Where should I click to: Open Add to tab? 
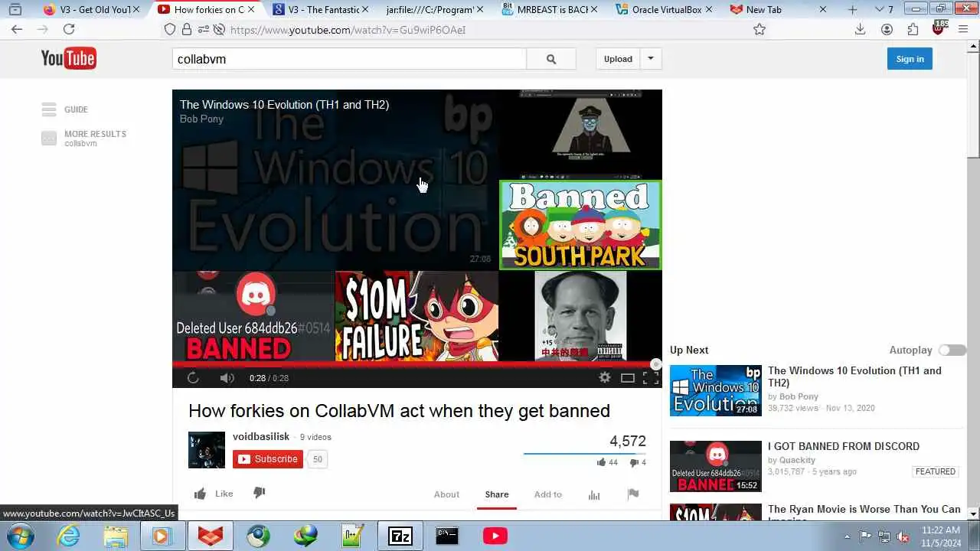[548, 494]
